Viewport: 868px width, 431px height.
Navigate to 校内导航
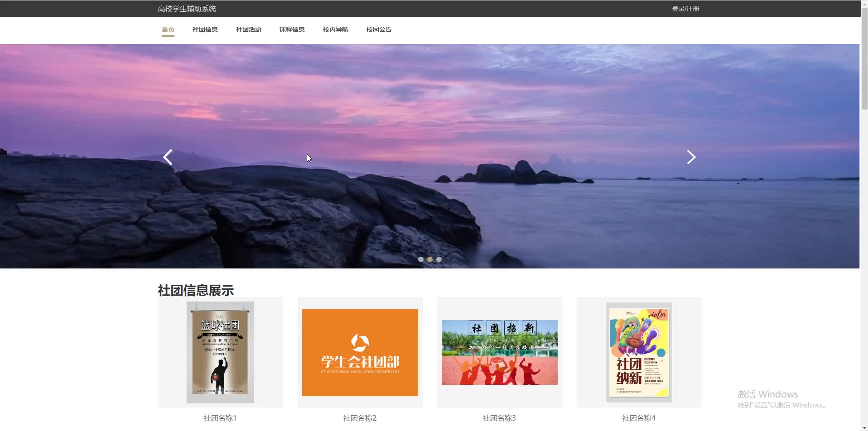336,30
